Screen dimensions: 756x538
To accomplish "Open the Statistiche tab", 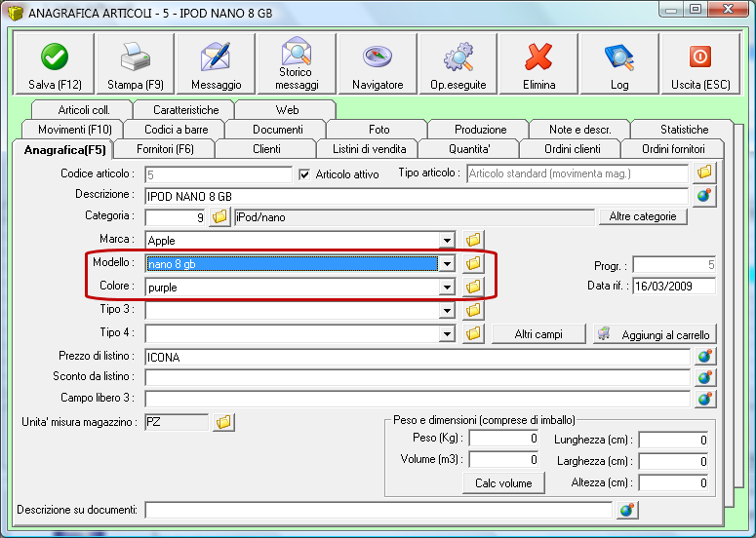I will (684, 130).
